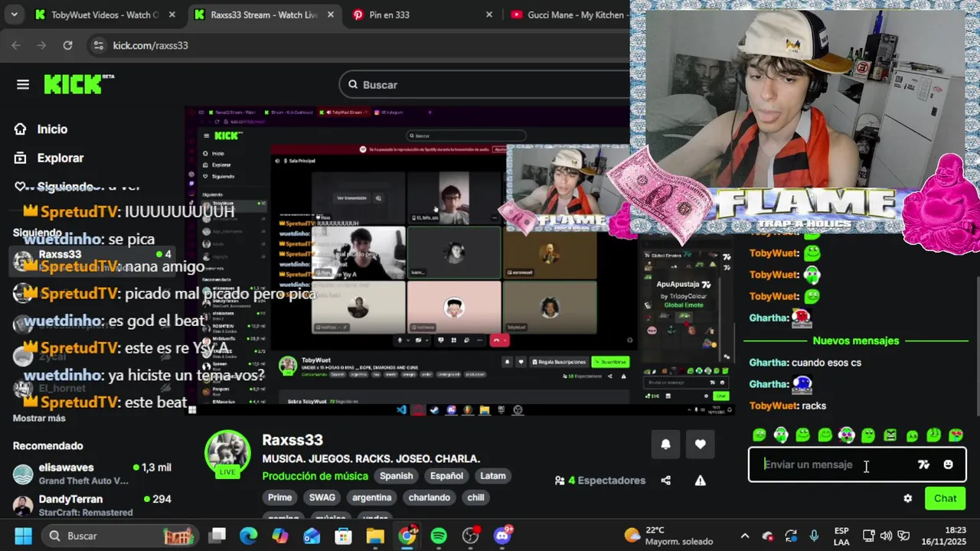The image size is (980, 551).
Task: Open Copilot from taskbar
Action: point(280,536)
